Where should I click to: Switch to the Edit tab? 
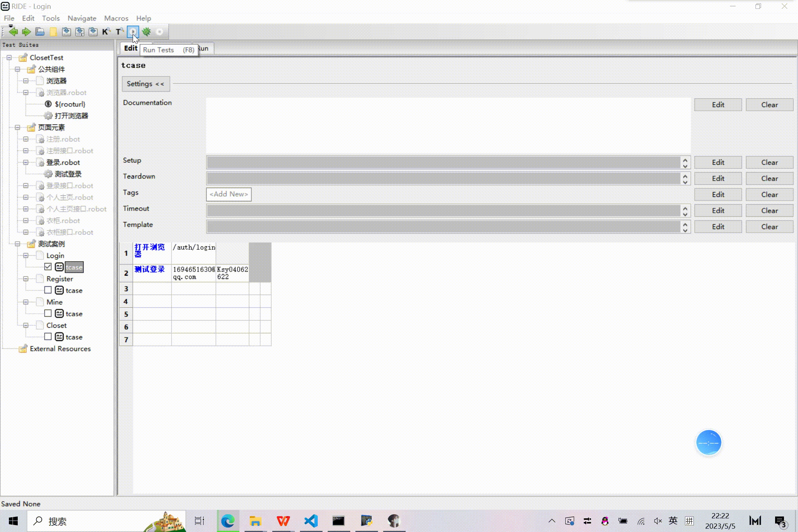pos(130,48)
